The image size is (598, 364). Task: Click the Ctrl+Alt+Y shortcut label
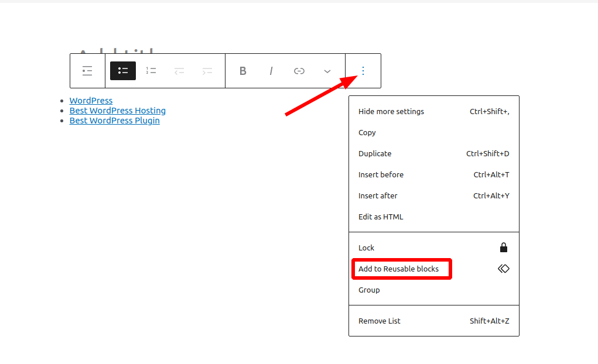(491, 195)
